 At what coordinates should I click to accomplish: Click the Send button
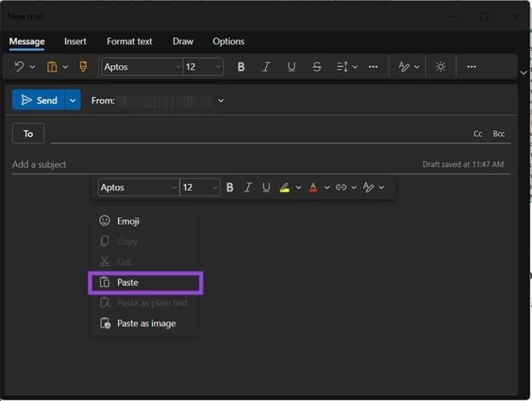[39, 100]
